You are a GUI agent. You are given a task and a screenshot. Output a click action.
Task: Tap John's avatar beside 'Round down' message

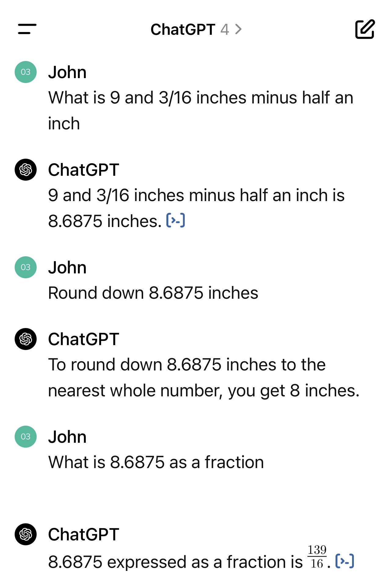click(26, 267)
